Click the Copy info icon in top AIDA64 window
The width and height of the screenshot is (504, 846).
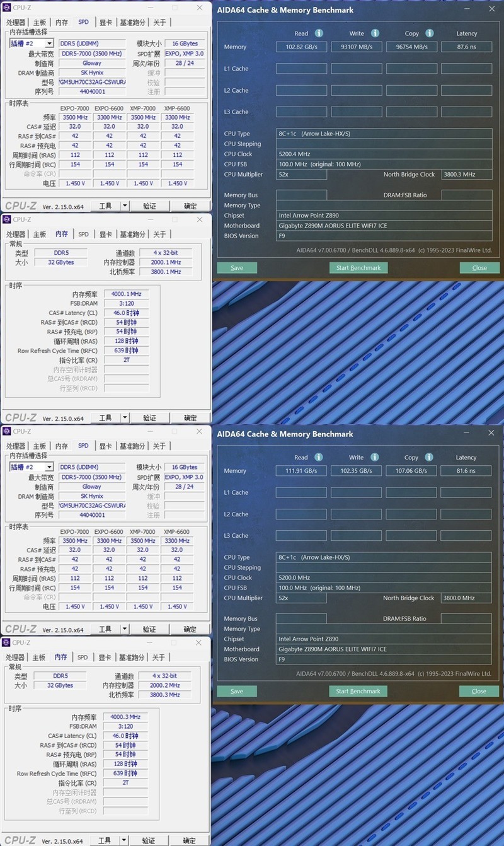[x=429, y=33]
